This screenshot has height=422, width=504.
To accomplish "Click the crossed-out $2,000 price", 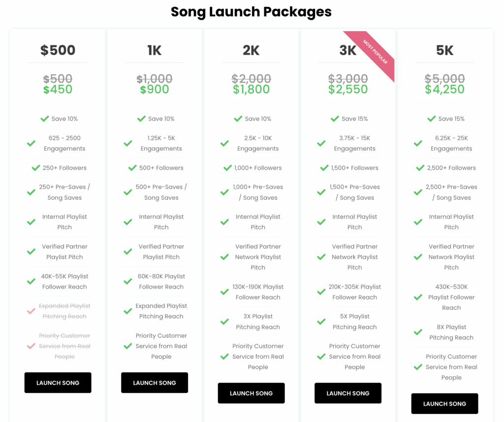I will pyautogui.click(x=251, y=78).
